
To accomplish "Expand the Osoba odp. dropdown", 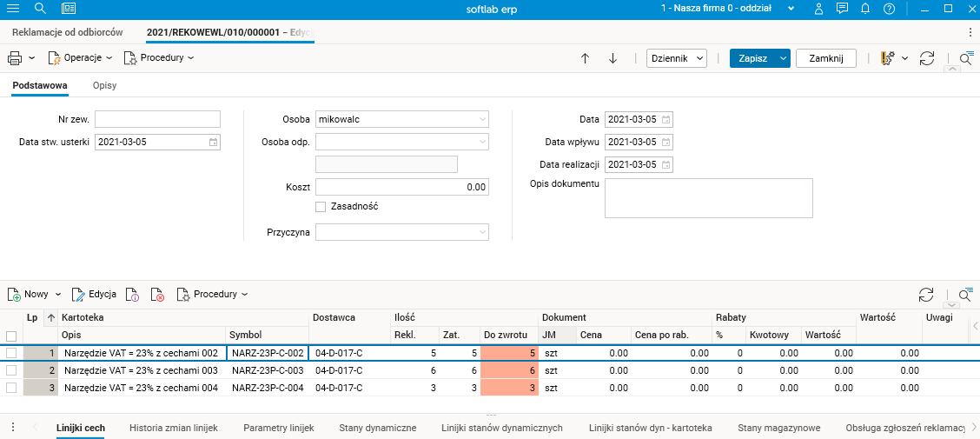I will coord(482,142).
